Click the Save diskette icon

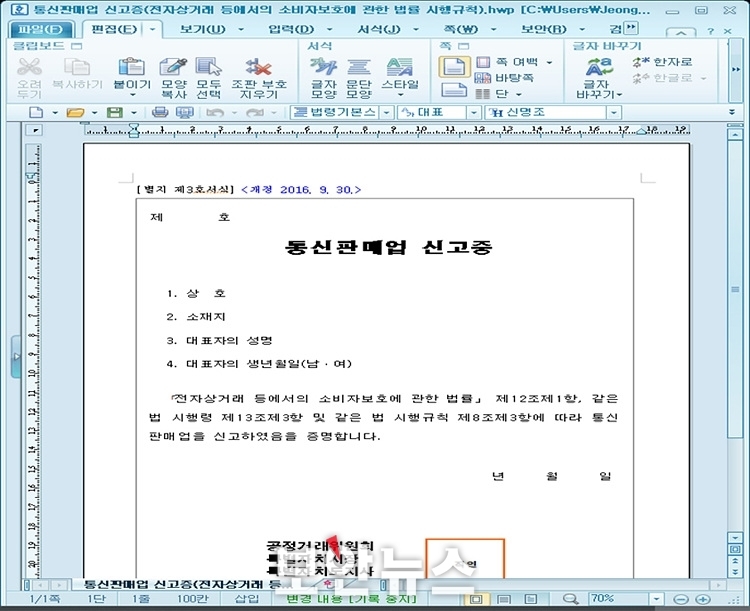[x=115, y=112]
